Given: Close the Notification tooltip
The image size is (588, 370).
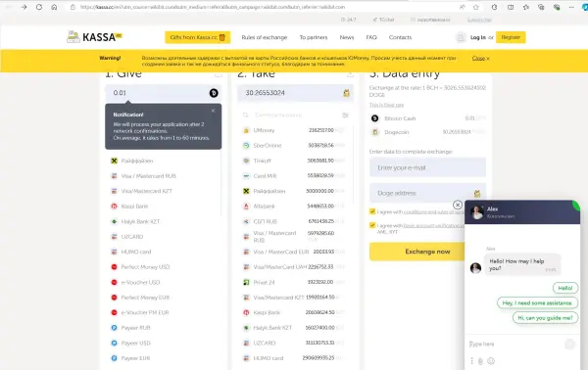Looking at the screenshot, I should 213,111.
